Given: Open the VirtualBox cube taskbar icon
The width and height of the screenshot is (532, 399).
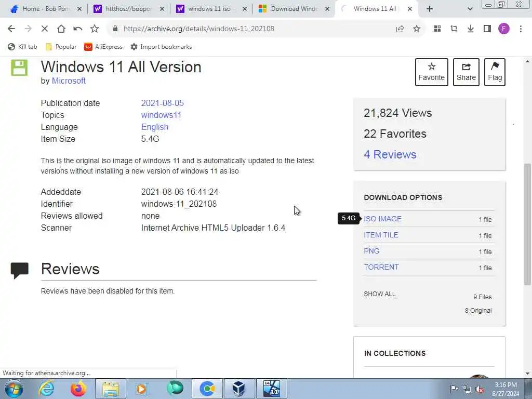Looking at the screenshot, I should (x=239, y=389).
